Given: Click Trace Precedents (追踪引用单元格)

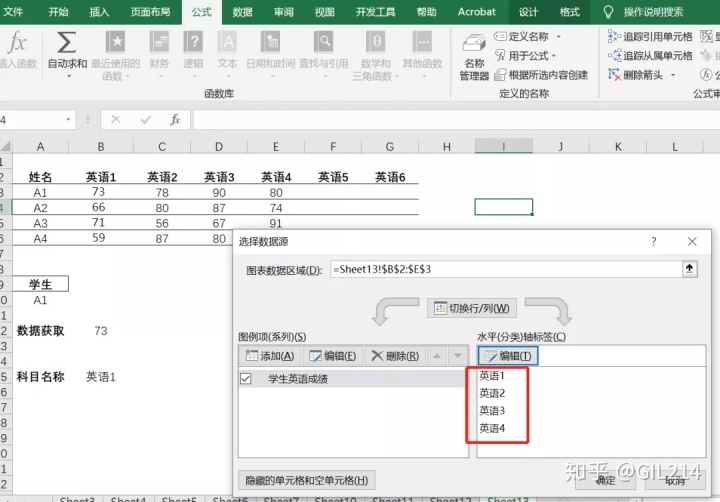Looking at the screenshot, I should (650, 36).
